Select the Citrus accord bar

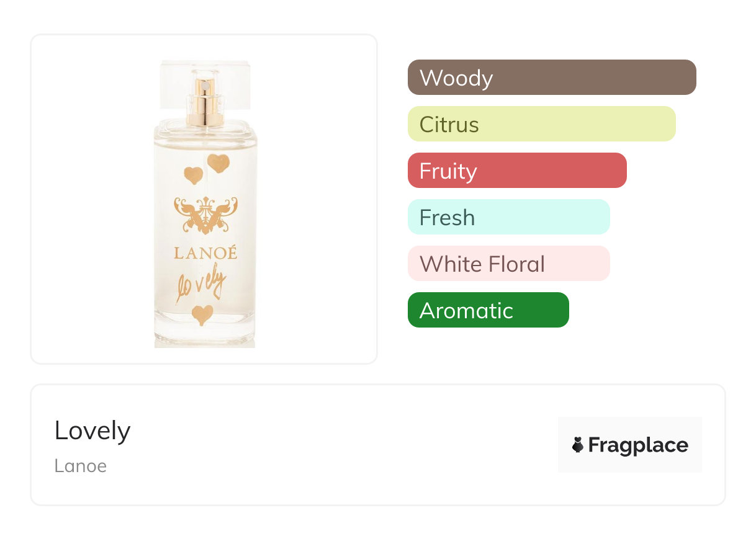click(x=541, y=124)
